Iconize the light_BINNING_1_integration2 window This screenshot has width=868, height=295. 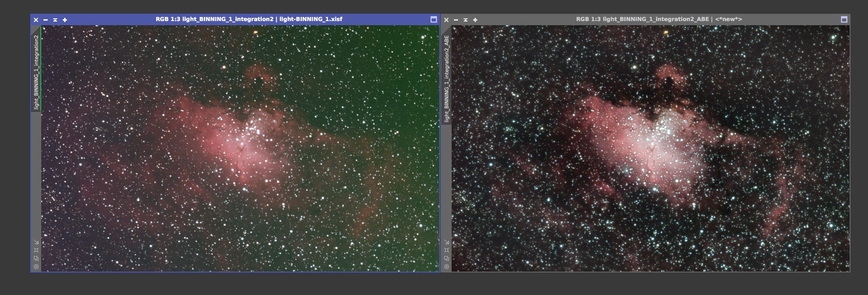(45, 20)
